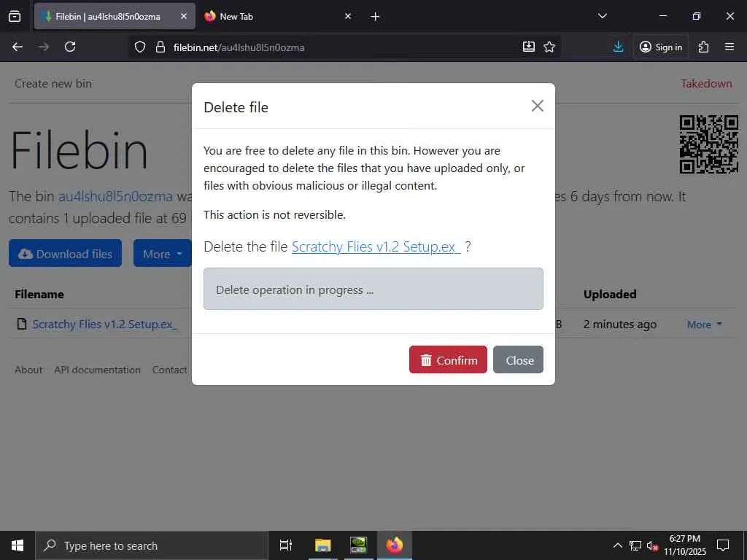
Task: Open File Explorer from the taskbar
Action: 322,545
